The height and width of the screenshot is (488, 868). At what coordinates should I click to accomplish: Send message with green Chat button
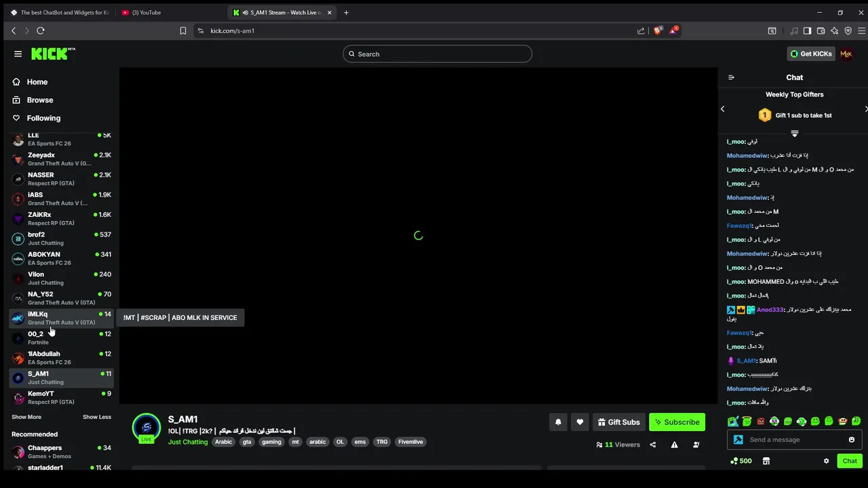click(850, 461)
